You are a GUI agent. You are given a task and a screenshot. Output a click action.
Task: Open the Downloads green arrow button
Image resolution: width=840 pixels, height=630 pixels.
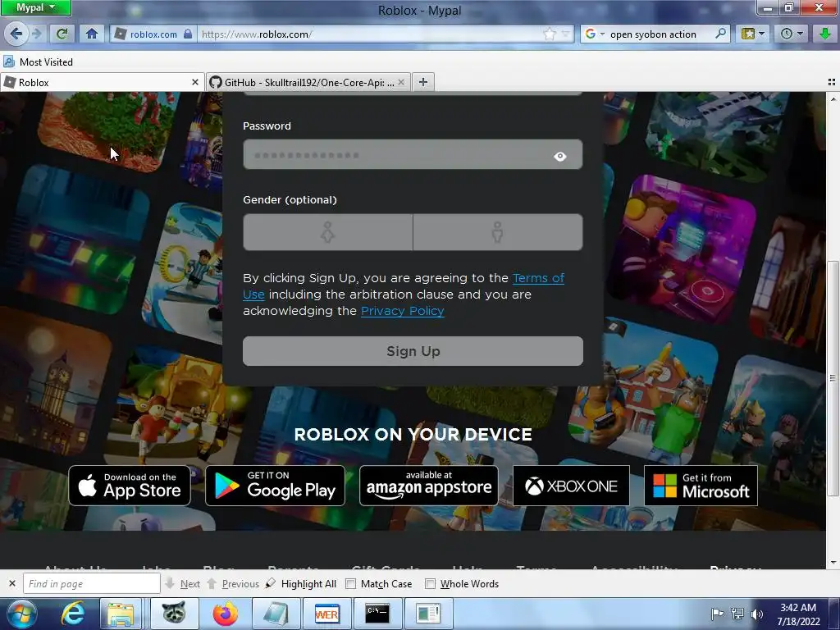825,34
